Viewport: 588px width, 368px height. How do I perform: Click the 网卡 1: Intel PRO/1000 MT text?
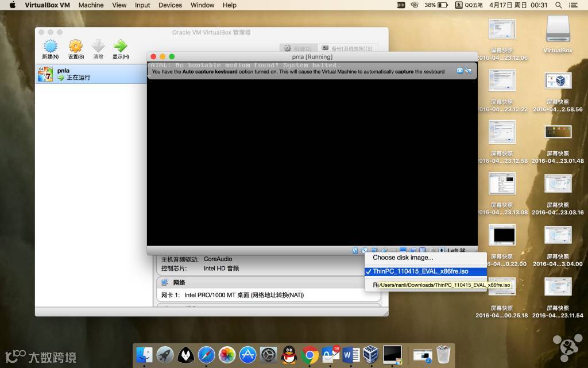click(233, 295)
